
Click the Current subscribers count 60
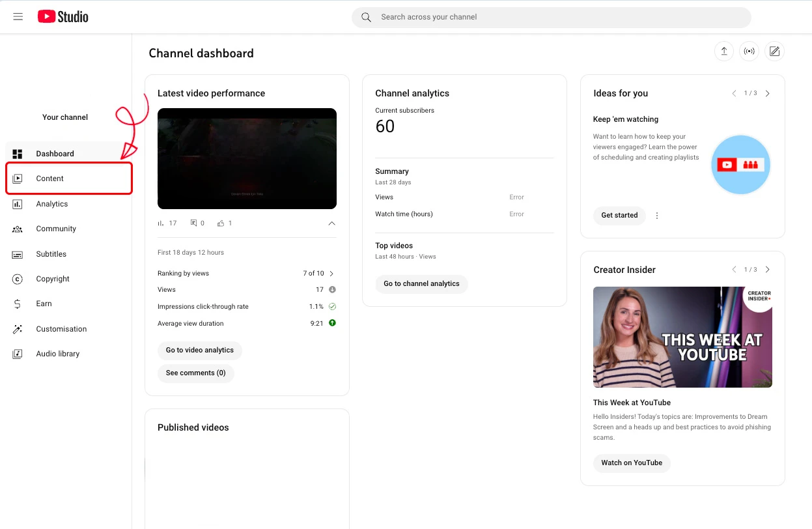click(x=385, y=126)
